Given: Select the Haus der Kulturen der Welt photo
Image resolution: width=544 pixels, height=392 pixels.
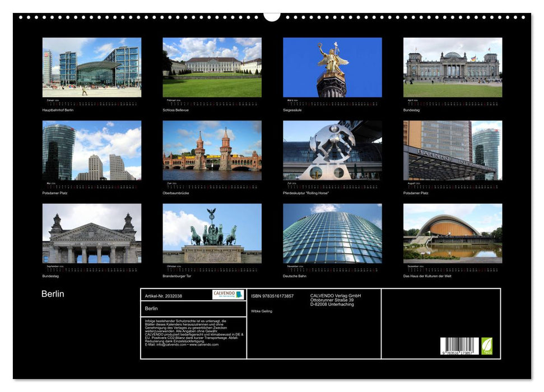Looking at the screenshot, I should [x=453, y=233].
